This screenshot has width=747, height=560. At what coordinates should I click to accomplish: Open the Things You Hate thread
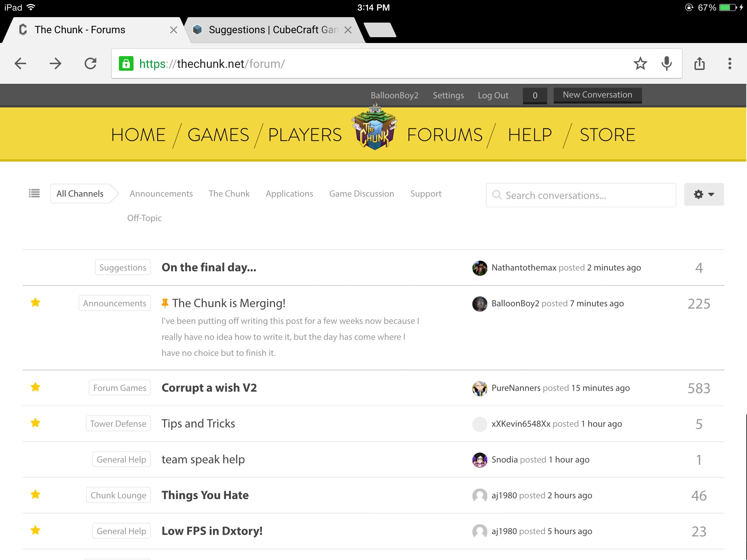[x=205, y=495]
